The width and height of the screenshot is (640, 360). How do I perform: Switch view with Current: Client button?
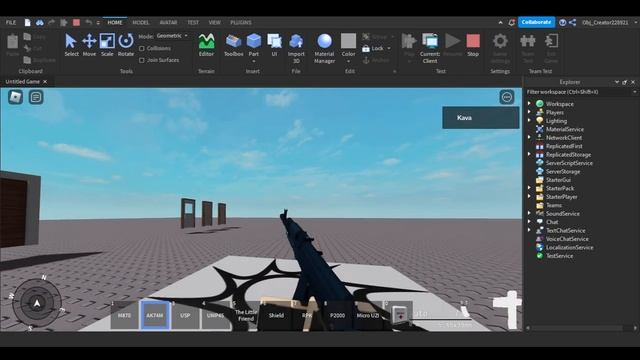click(x=430, y=48)
